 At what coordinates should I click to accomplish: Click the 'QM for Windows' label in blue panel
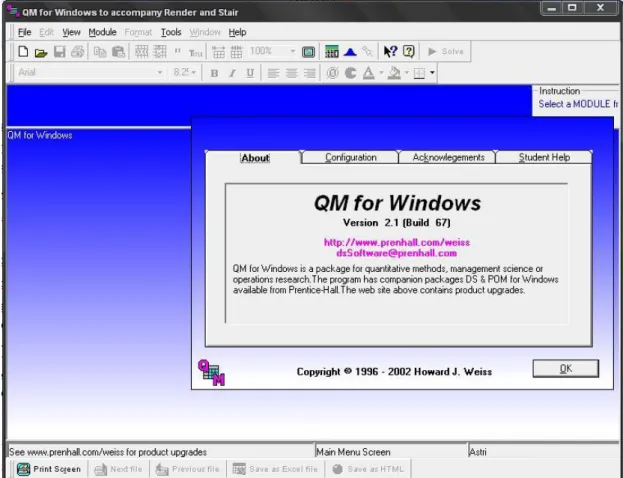coord(40,135)
